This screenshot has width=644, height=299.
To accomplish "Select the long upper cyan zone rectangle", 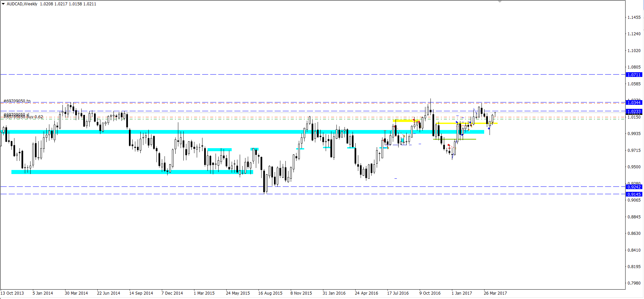I will pyautogui.click(x=242, y=132).
